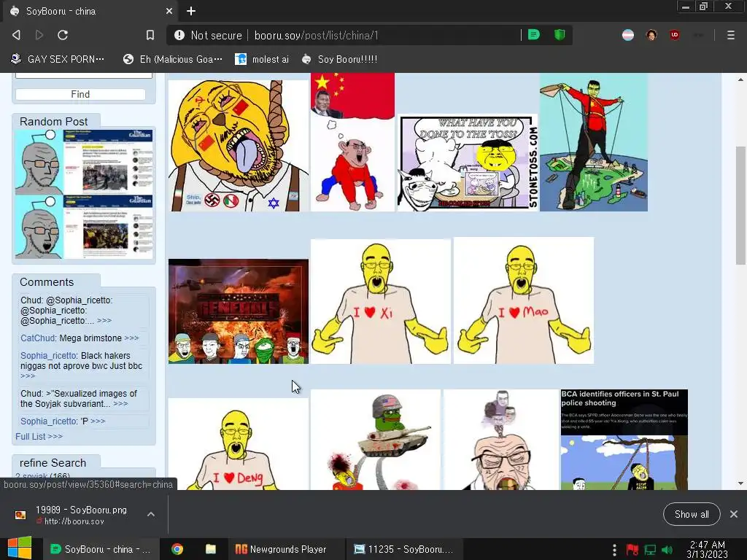This screenshot has height=560, width=747.
Task: Open the I heart Deng thumbnail
Action: [239, 444]
